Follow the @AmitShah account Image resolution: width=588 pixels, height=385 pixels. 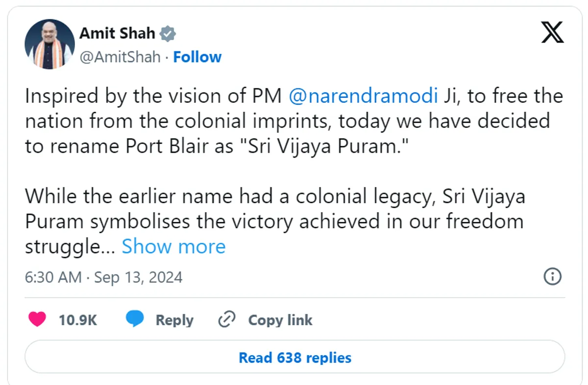coord(197,57)
